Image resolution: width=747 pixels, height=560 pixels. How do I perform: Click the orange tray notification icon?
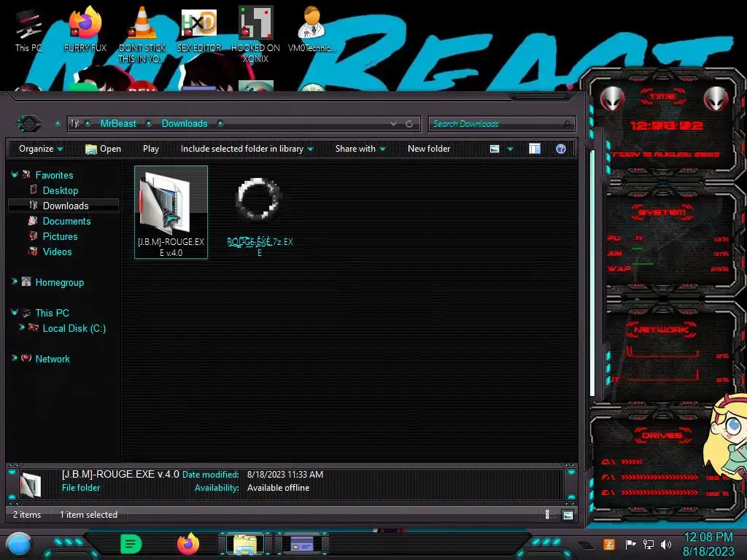click(608, 544)
